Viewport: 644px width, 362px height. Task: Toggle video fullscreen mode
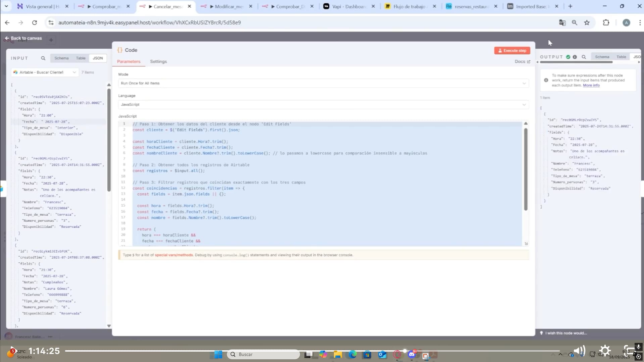pyautogui.click(x=630, y=351)
